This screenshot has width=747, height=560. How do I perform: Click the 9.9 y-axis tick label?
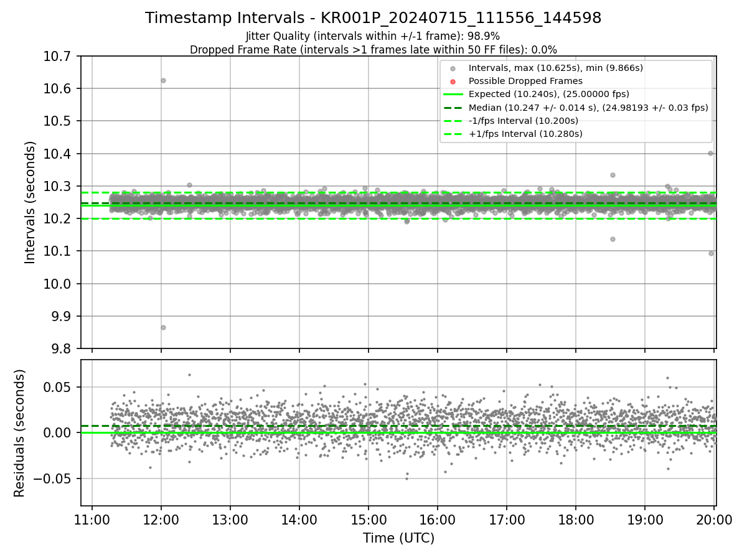[x=62, y=316]
